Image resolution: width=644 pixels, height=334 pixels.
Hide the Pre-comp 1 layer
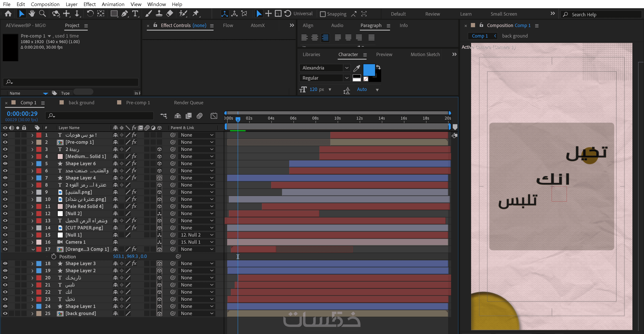point(5,142)
